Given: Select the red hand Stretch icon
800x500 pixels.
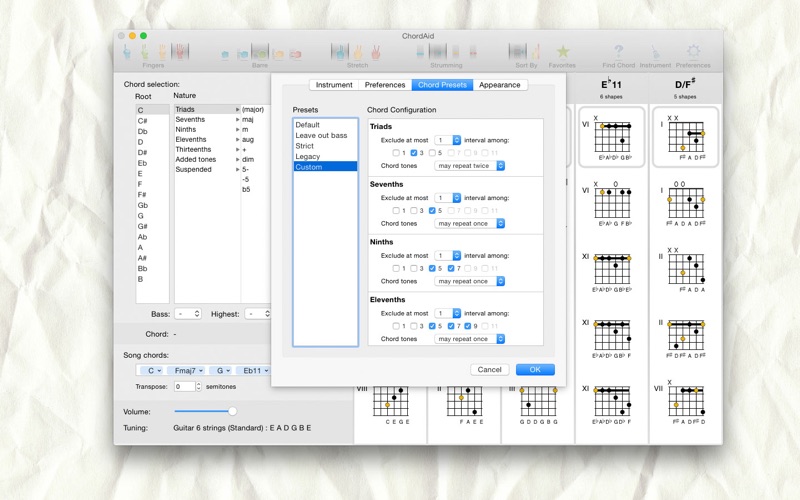Looking at the screenshot, I should tap(376, 52).
